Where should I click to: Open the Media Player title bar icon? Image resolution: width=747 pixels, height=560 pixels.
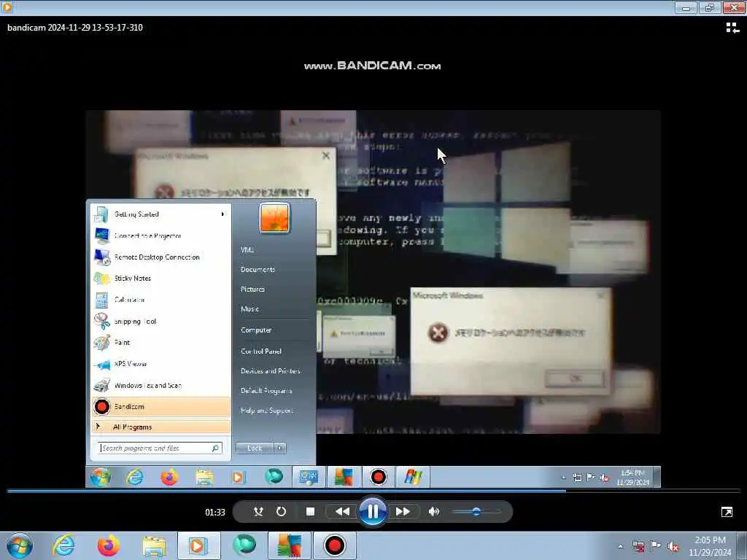[x=7, y=7]
